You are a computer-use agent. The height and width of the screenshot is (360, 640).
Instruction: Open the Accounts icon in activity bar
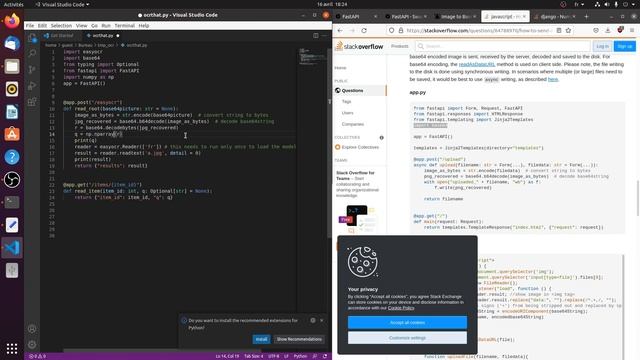click(x=32, y=329)
